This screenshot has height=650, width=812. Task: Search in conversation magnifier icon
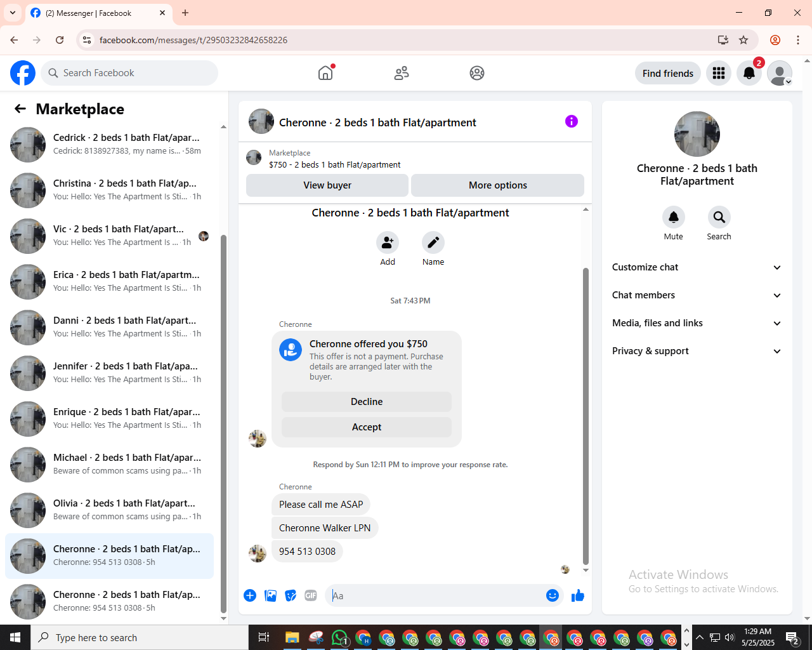click(x=719, y=217)
